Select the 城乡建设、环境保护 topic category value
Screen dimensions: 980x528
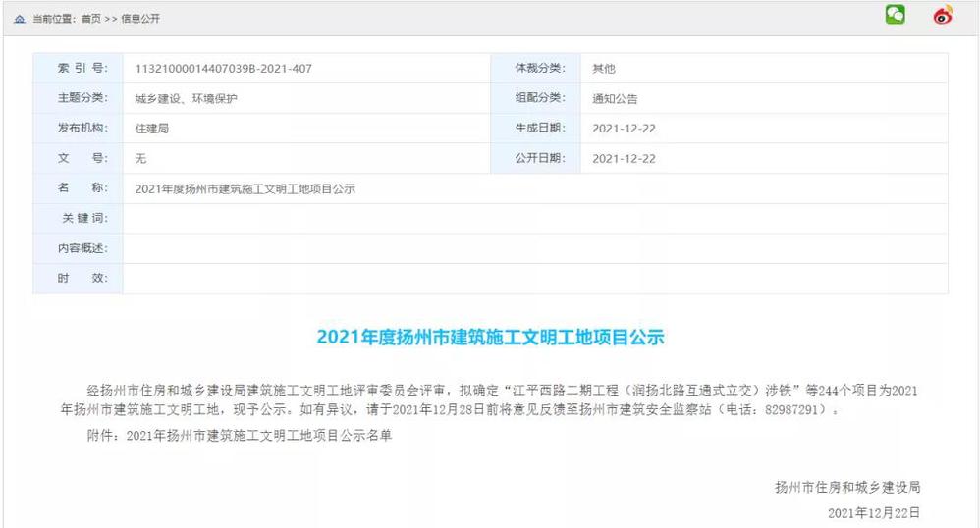tap(186, 98)
